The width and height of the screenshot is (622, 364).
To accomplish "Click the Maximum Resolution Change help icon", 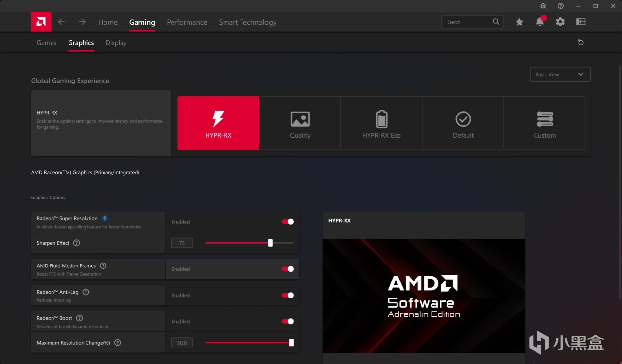I will point(117,343).
